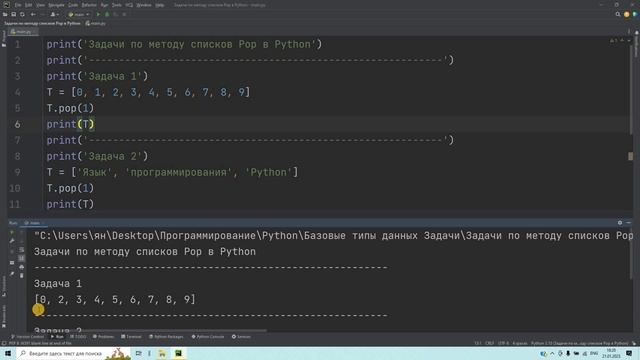Open the Tools menu

(117, 5)
